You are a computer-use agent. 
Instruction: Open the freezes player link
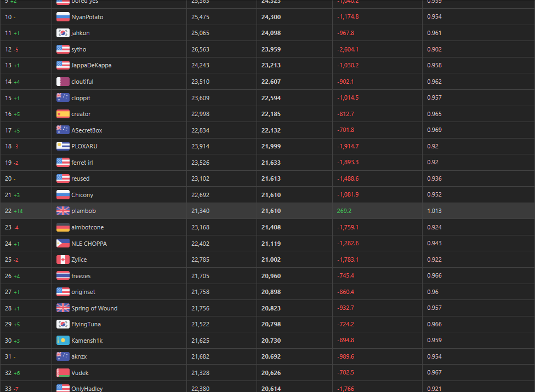tap(81, 276)
